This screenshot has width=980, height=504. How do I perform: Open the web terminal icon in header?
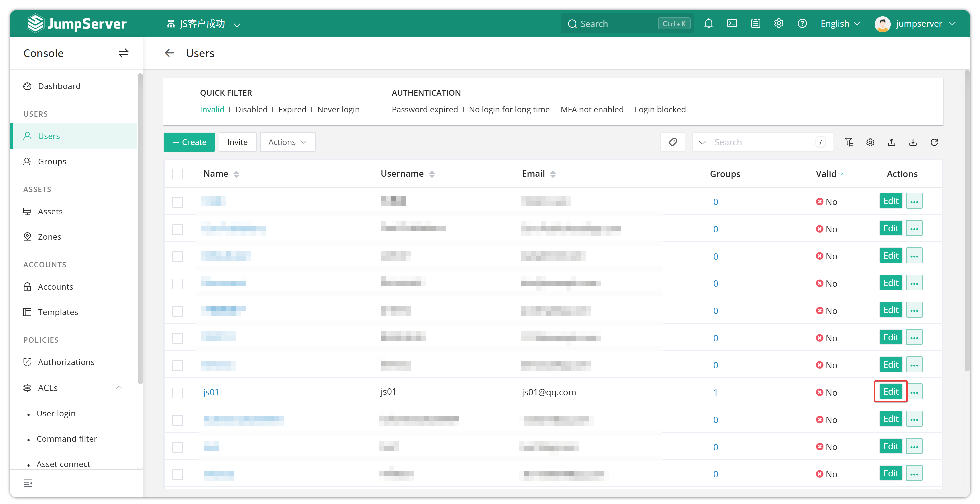(732, 24)
